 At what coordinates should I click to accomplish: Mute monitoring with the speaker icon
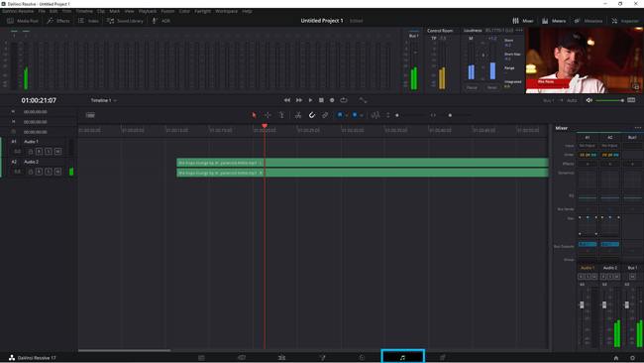point(589,100)
